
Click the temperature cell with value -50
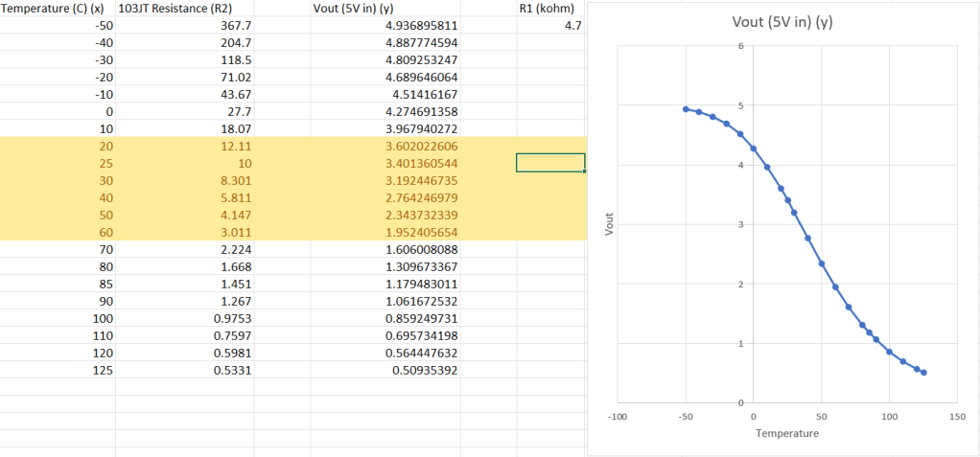pos(58,26)
